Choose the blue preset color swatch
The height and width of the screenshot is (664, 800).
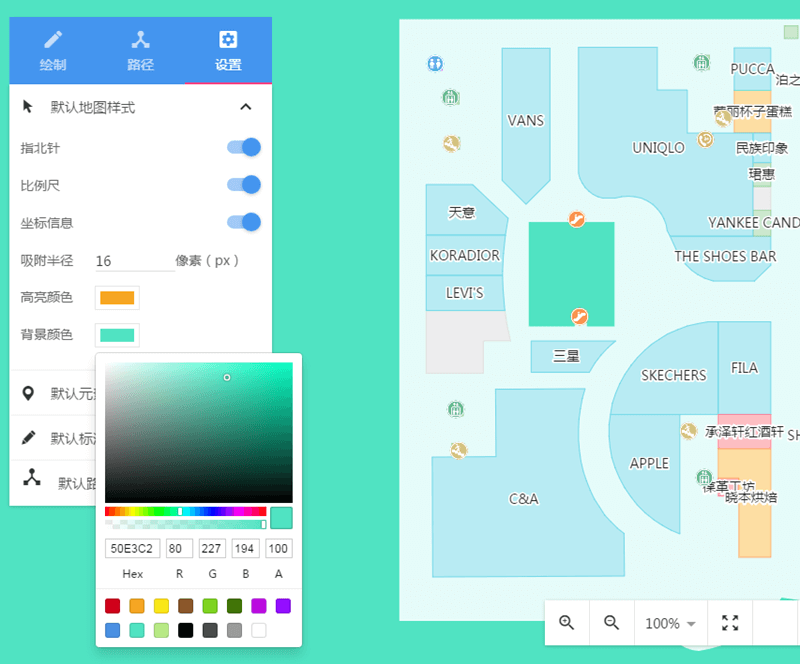point(112,630)
